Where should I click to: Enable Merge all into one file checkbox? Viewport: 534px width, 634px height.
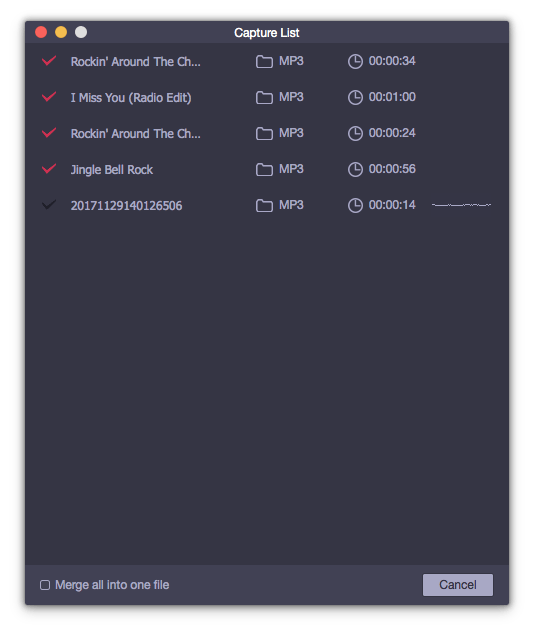click(45, 585)
